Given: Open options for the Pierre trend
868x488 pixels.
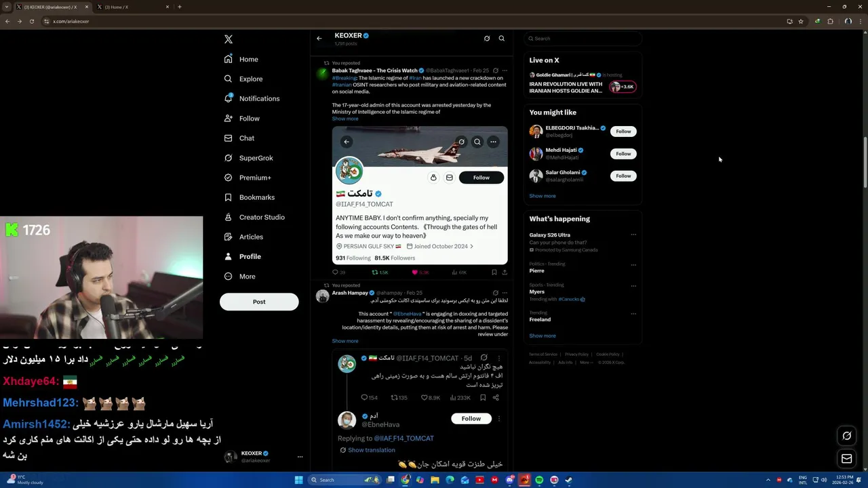Looking at the screenshot, I should 634,265.
